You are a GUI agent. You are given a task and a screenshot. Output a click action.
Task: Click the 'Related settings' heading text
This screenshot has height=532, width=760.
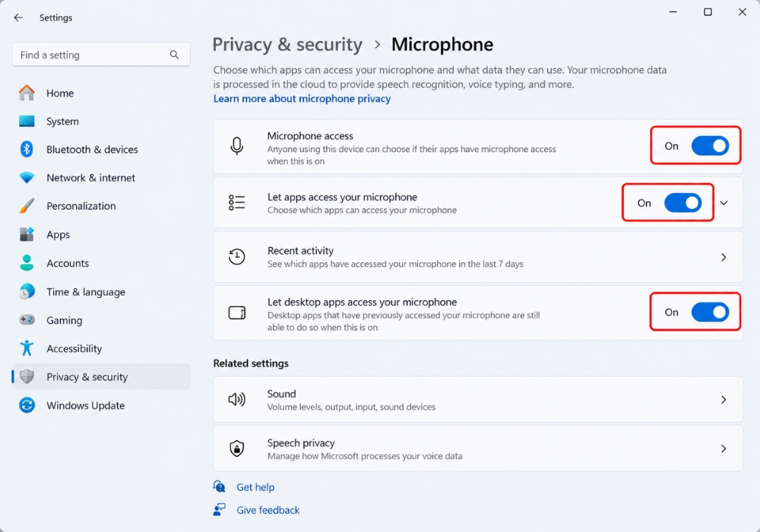[251, 363]
